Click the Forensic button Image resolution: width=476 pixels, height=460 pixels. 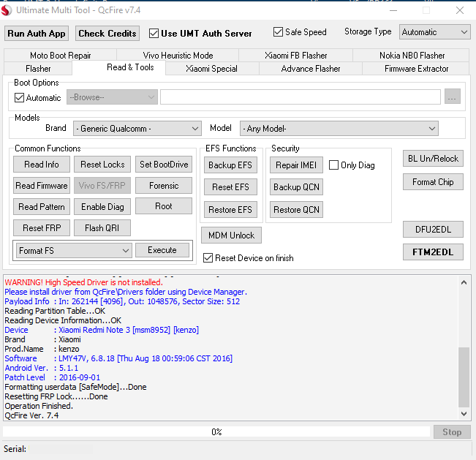tap(164, 186)
